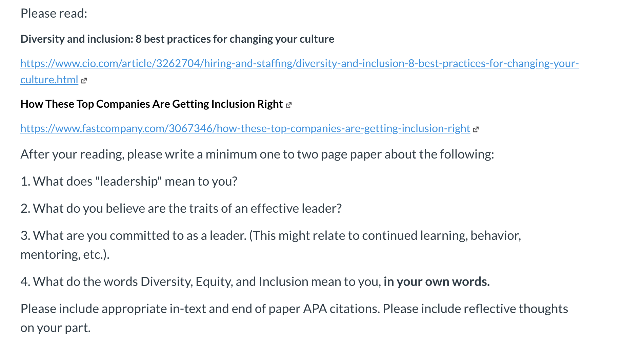Click the 'culture.html' portion of the link

49,80
